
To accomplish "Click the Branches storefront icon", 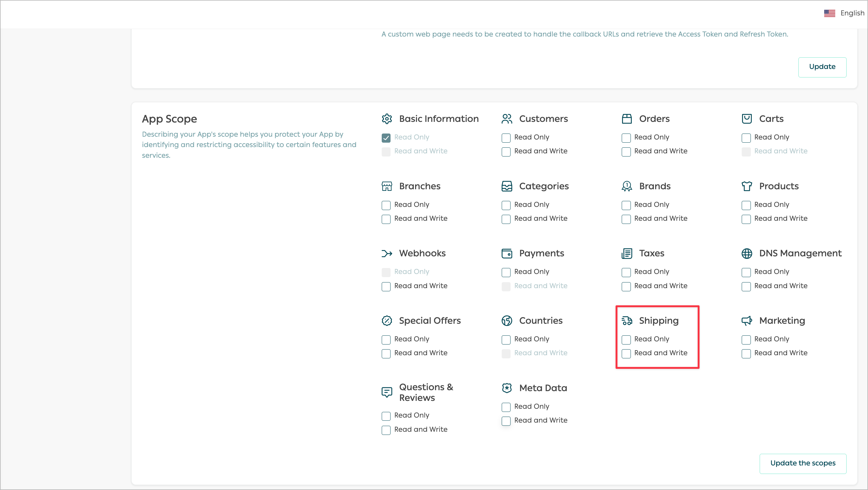I will pyautogui.click(x=386, y=186).
